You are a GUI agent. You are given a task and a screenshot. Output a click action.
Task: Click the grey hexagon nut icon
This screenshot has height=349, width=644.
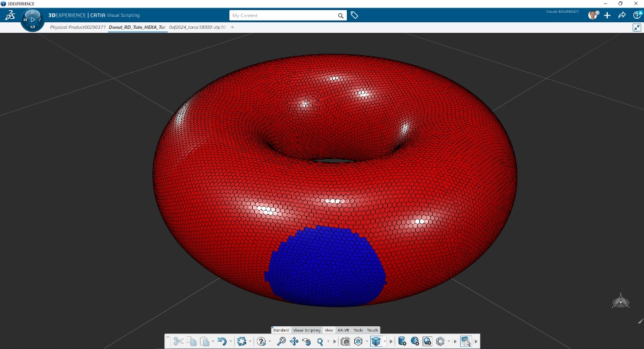440,341
